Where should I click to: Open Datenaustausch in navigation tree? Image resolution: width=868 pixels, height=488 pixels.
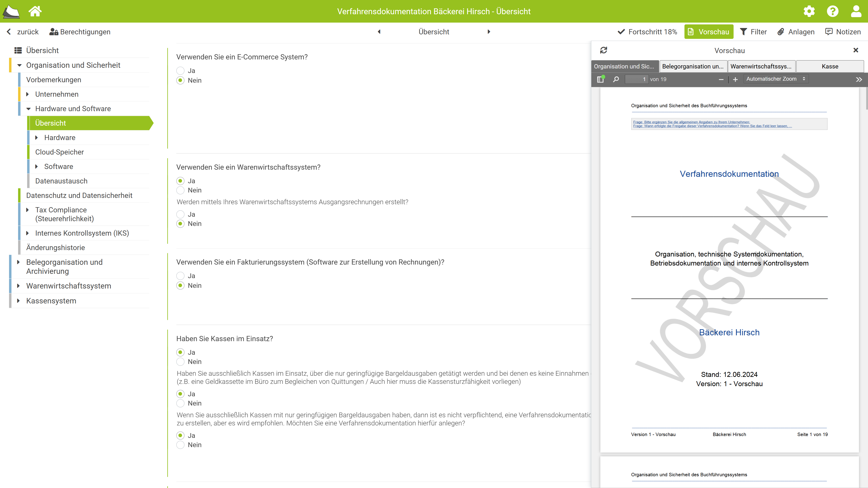point(61,181)
